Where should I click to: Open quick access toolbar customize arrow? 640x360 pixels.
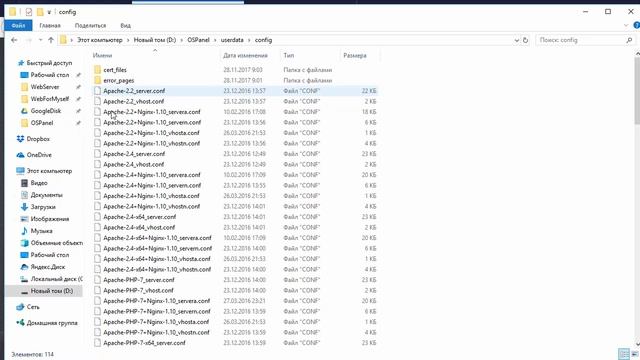[x=49, y=12]
